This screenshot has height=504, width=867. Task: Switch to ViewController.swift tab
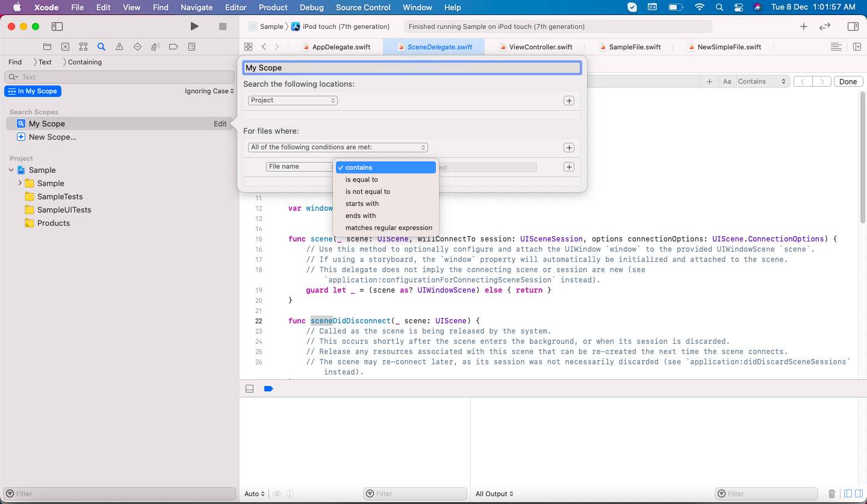[x=535, y=47]
